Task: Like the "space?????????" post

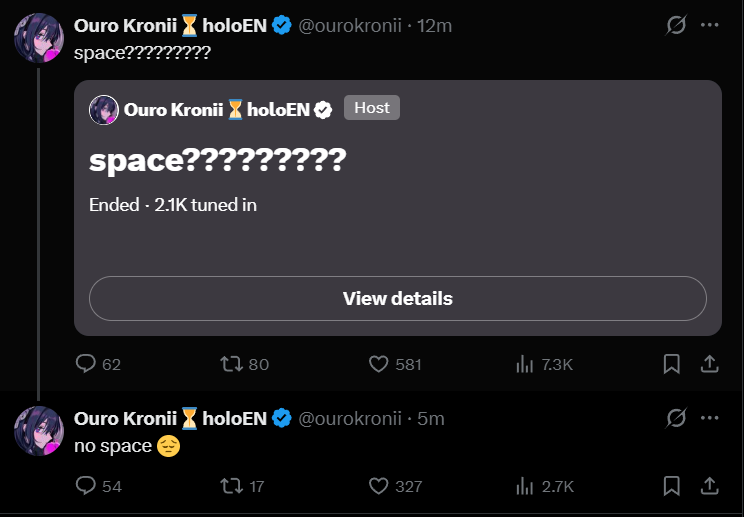Action: 378,364
